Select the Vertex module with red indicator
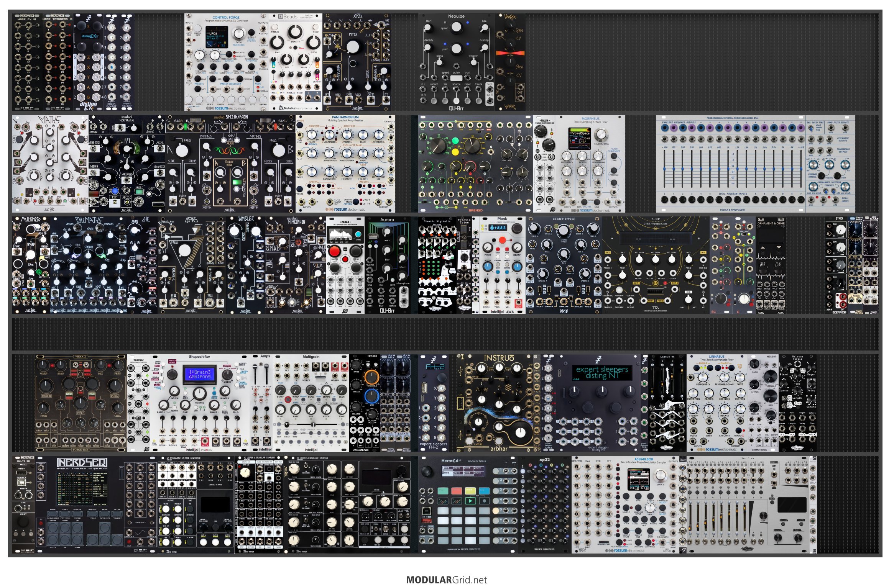 coord(510,62)
